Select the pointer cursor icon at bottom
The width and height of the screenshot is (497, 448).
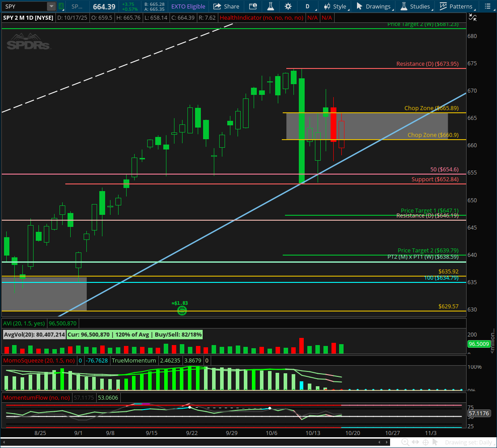[435, 442]
